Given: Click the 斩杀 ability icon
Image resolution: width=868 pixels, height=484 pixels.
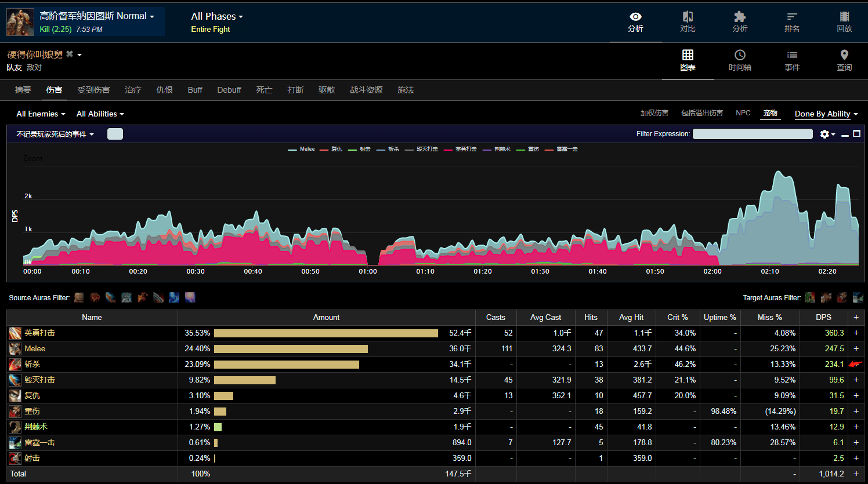Looking at the screenshot, I should pyautogui.click(x=15, y=365).
